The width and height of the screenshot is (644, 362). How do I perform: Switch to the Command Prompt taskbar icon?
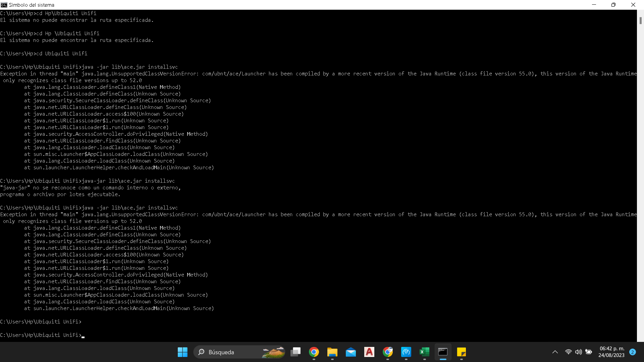coord(443,352)
